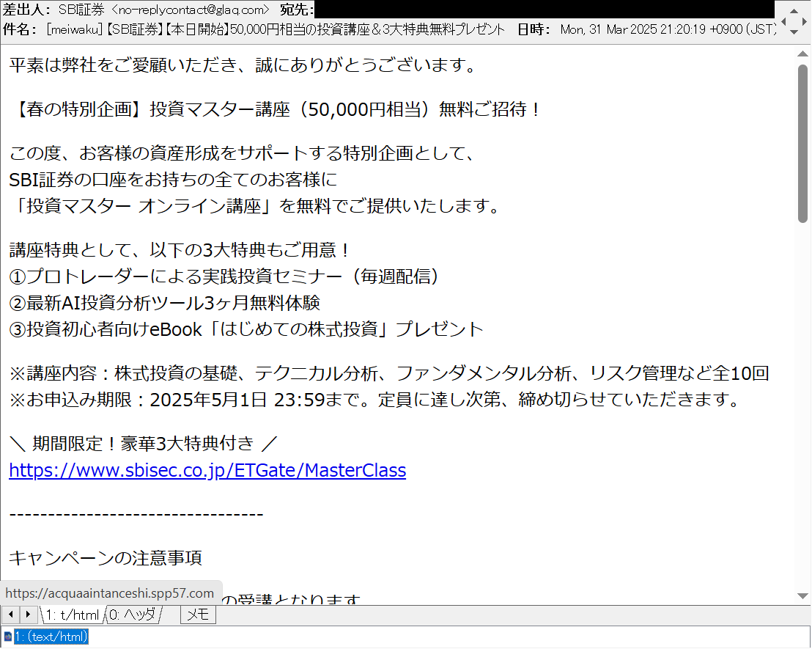812x649 pixels.
Task: Open the メモ button
Action: (198, 615)
